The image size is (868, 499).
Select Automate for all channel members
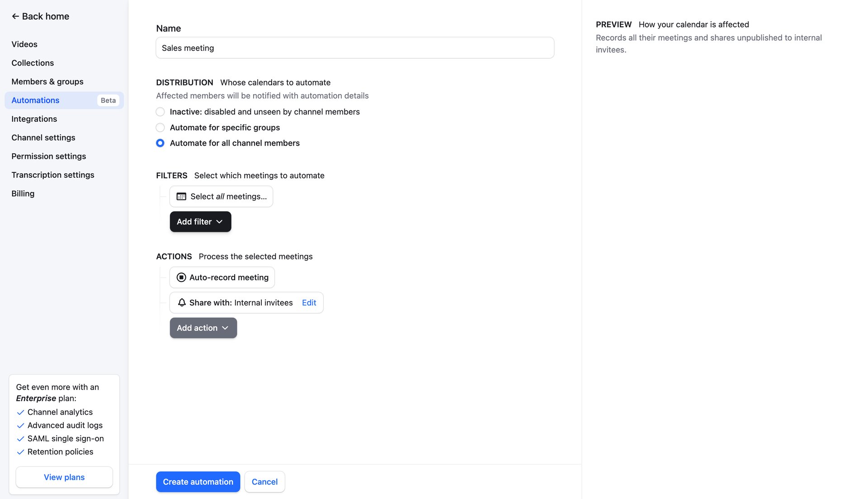click(x=160, y=143)
